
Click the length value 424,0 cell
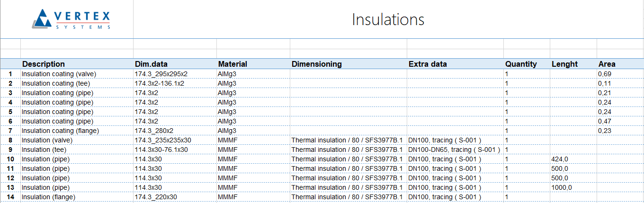(560, 159)
